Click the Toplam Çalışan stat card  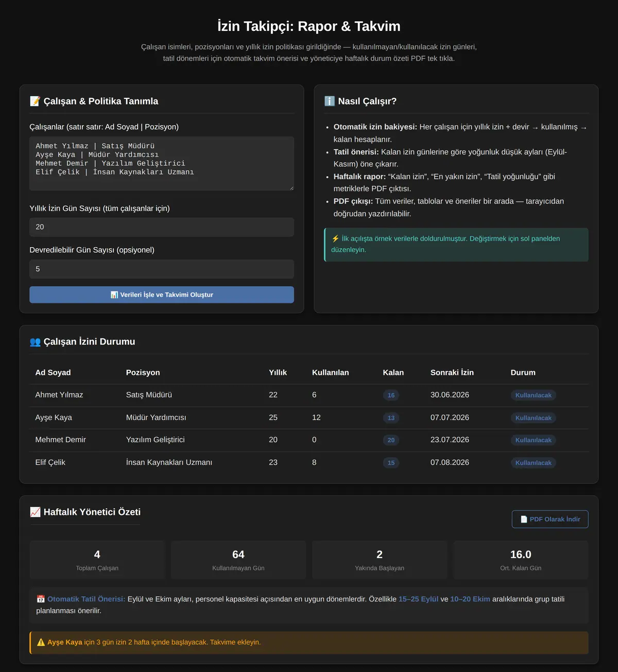coord(97,560)
